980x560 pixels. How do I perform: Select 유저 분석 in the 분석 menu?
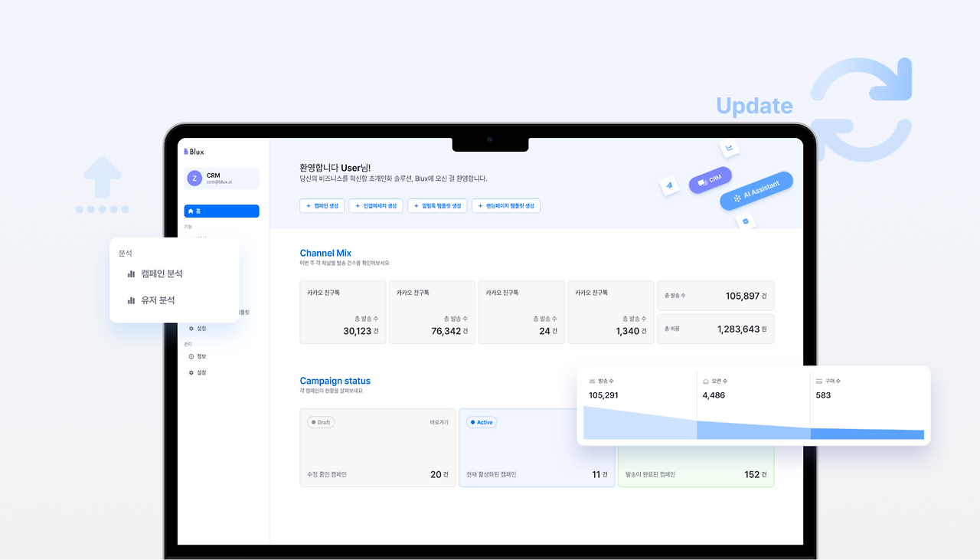151,300
